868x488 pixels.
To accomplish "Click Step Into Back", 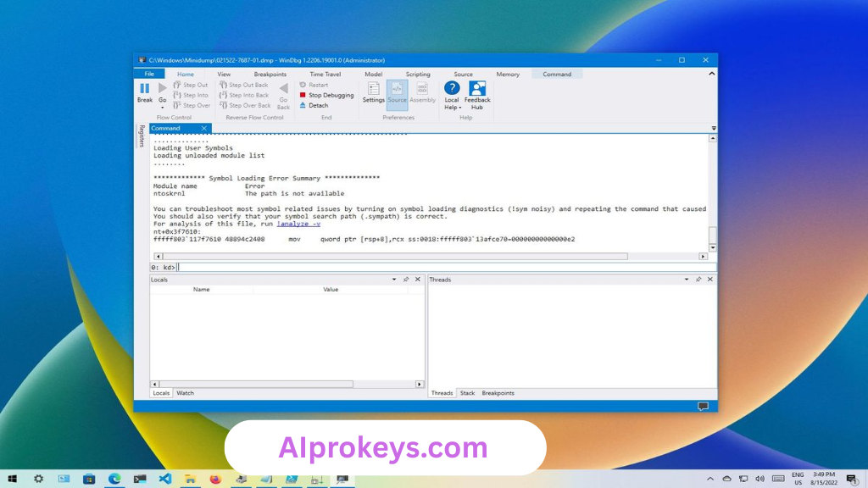I will 243,95.
